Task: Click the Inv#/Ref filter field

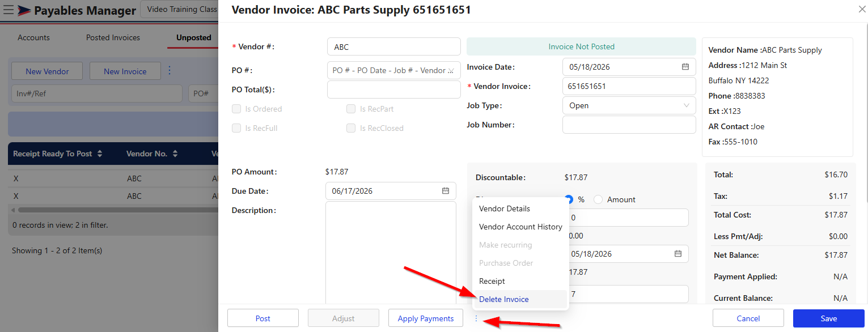Action: 96,93
